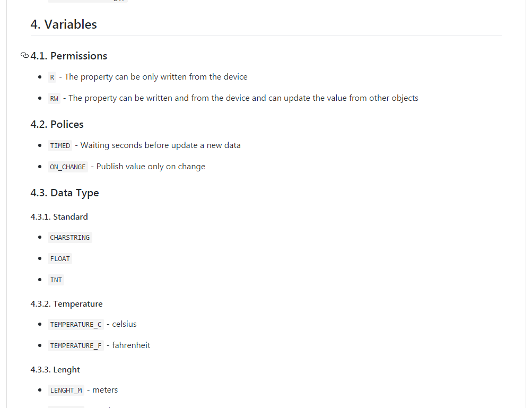The width and height of the screenshot is (532, 408).
Task: Click the "4.3.3. Lenght" subheading
Action: click(x=55, y=370)
